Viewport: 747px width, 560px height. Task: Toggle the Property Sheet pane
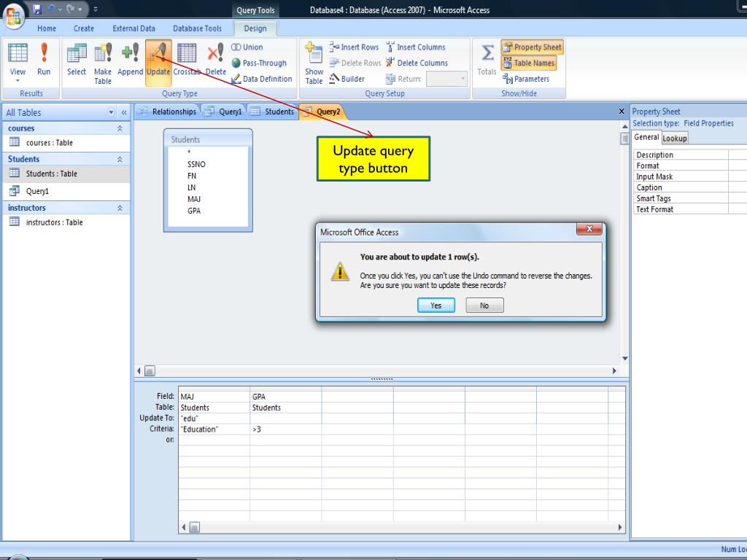tap(532, 47)
